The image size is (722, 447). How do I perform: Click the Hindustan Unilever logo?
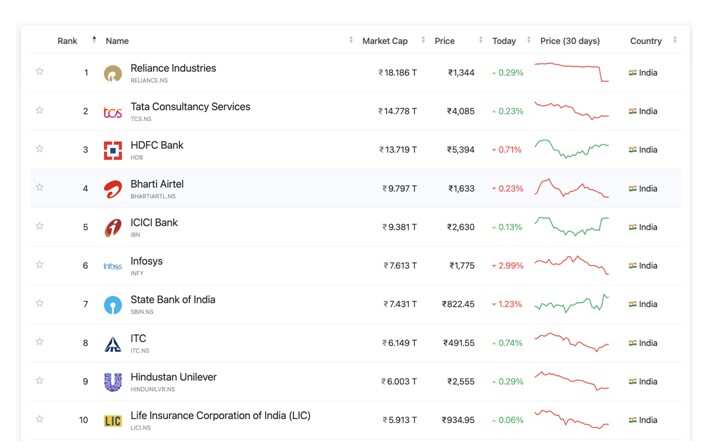tap(113, 382)
